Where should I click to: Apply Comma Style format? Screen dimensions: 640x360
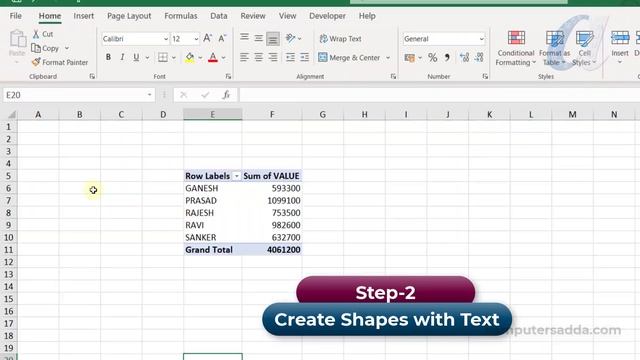(x=447, y=58)
